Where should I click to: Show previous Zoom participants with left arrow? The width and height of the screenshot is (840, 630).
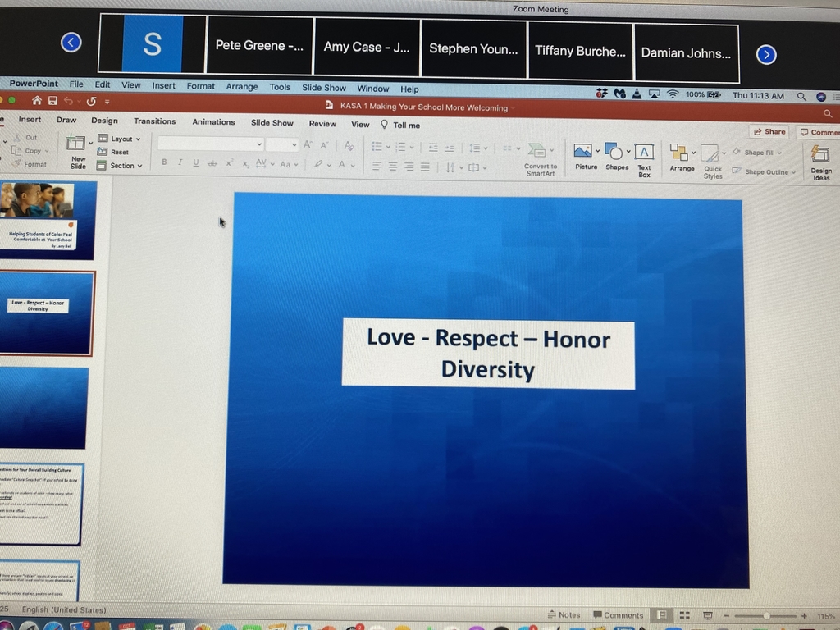[71, 43]
